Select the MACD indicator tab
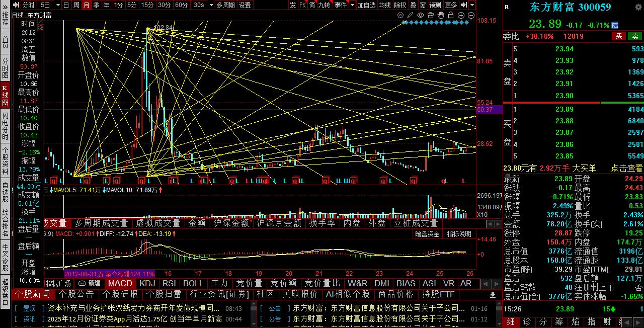644x328 pixels. [x=120, y=284]
